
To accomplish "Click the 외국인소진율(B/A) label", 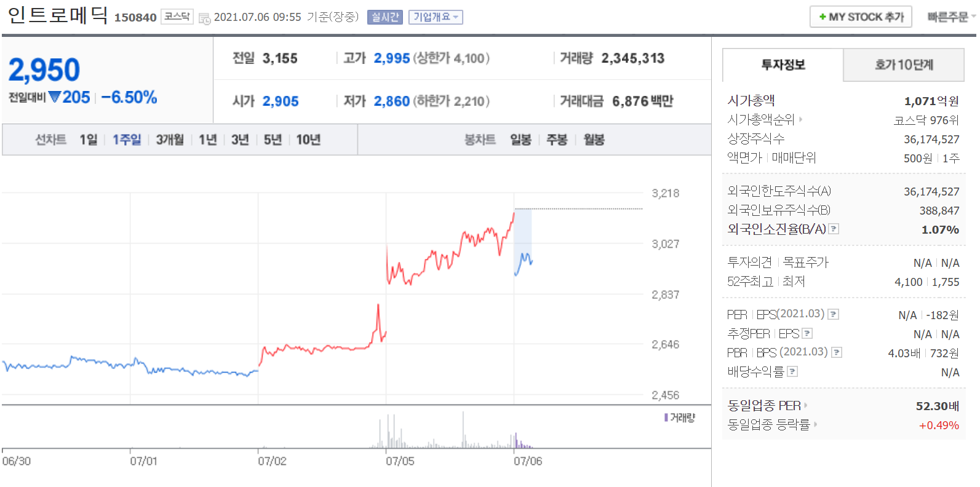I will (776, 229).
